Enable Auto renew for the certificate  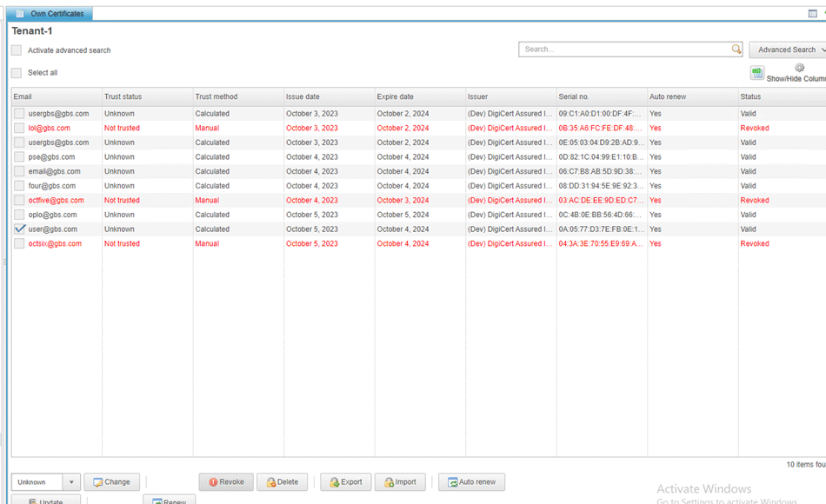point(471,482)
